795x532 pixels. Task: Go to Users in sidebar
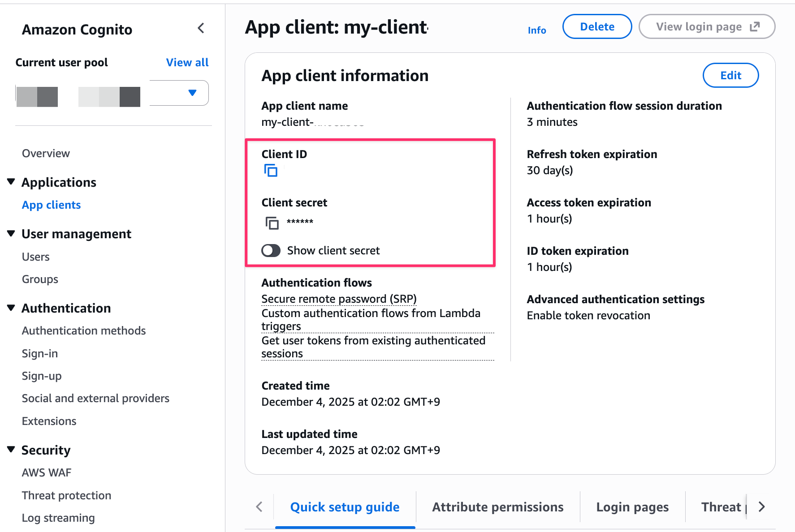coord(36,257)
